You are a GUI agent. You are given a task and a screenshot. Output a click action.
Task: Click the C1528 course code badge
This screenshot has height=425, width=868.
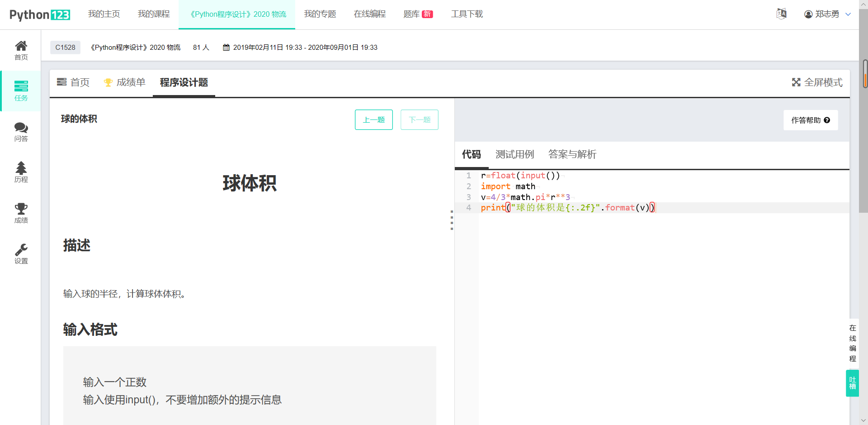pyautogui.click(x=65, y=48)
